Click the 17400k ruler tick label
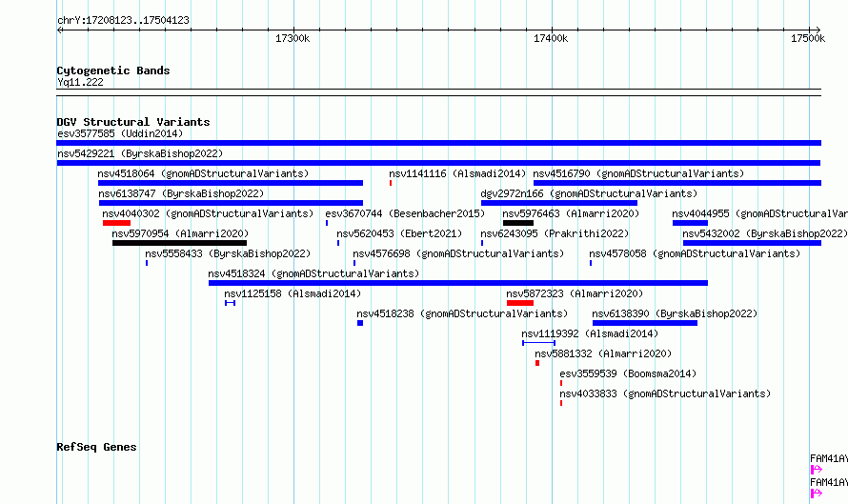Image resolution: width=848 pixels, height=504 pixels. click(x=551, y=38)
